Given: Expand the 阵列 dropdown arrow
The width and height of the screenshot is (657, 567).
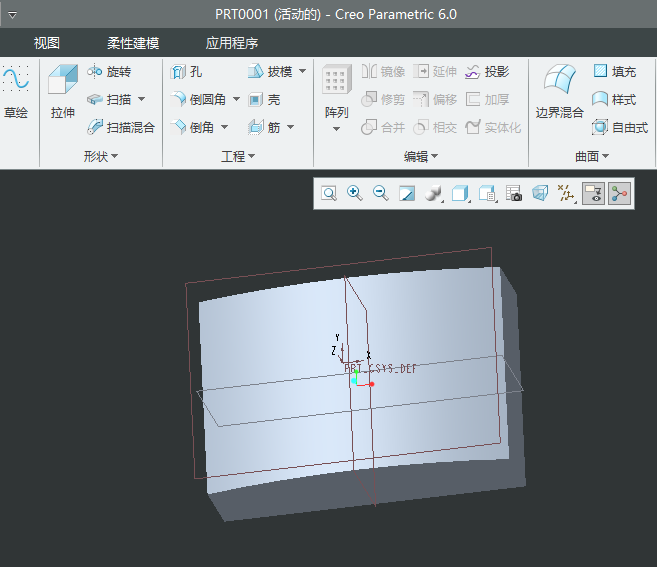Looking at the screenshot, I should (x=336, y=129).
